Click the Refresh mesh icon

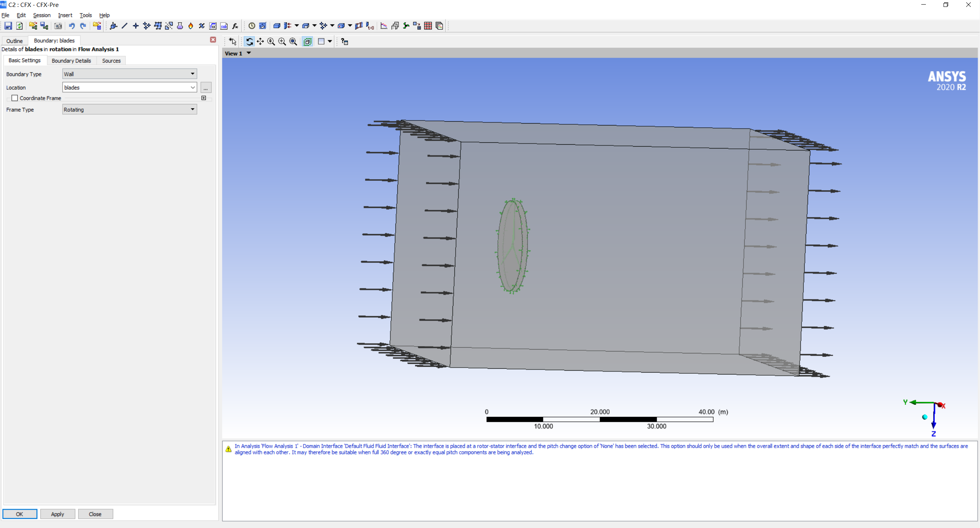tap(19, 26)
